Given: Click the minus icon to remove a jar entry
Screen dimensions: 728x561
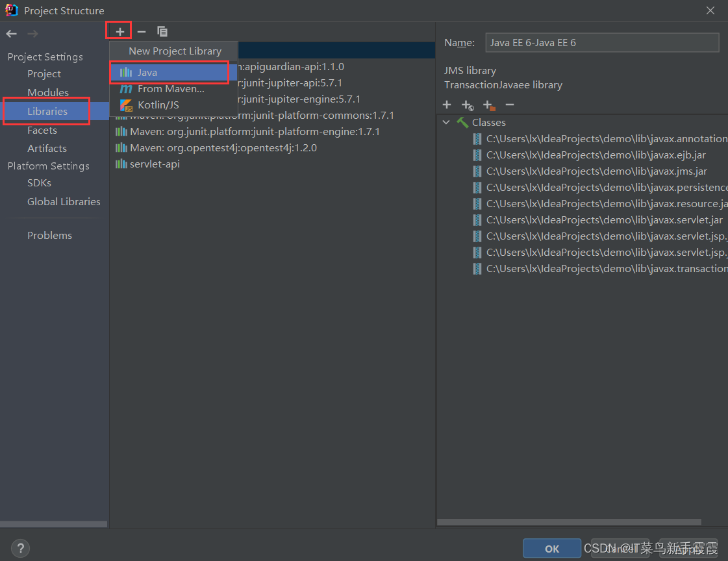Looking at the screenshot, I should tap(510, 105).
